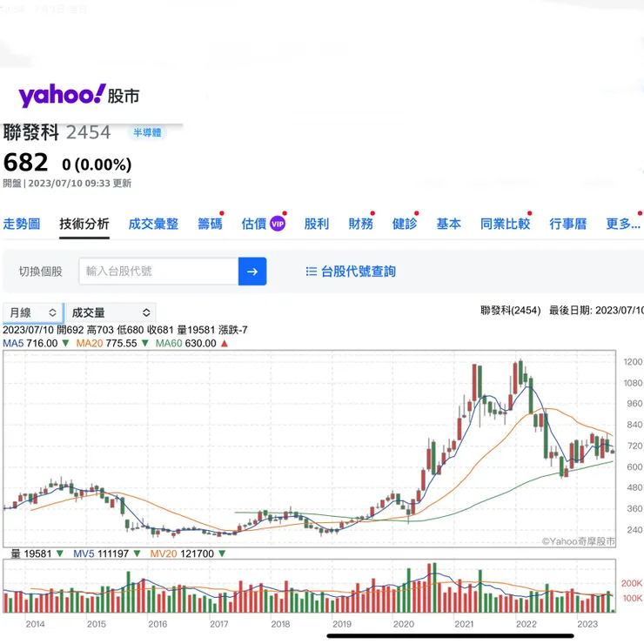The image size is (644, 644).
Task: Click the 量 19581 volume label
Action: click(30, 554)
